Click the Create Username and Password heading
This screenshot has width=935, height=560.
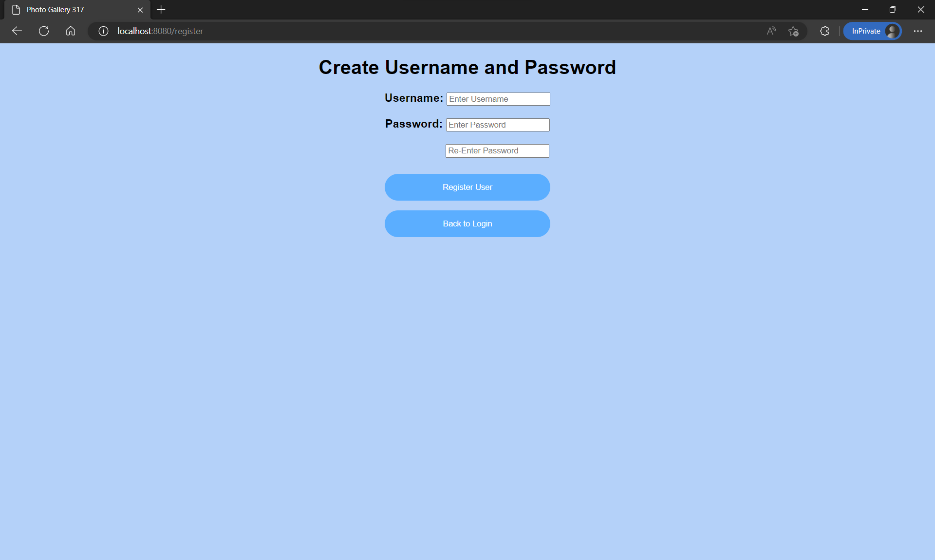[x=467, y=68]
